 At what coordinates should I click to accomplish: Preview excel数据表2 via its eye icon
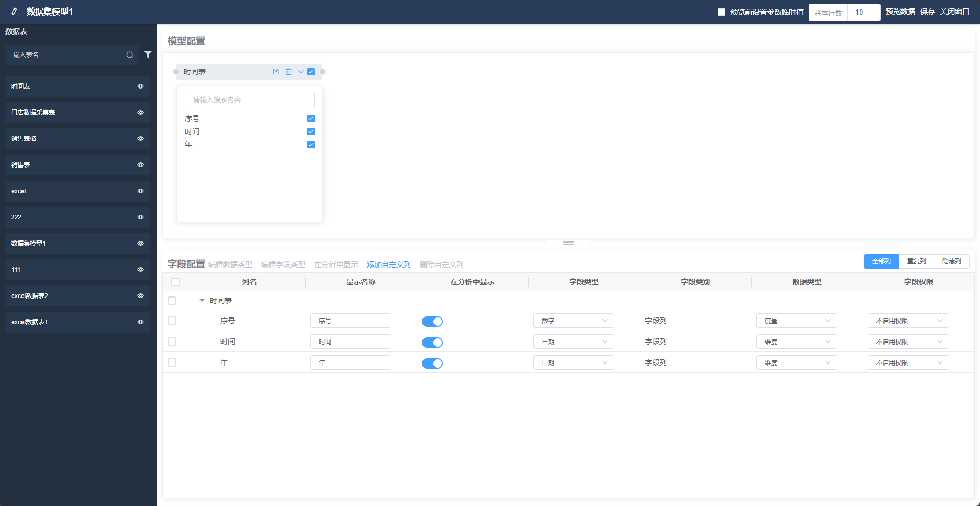coord(140,296)
